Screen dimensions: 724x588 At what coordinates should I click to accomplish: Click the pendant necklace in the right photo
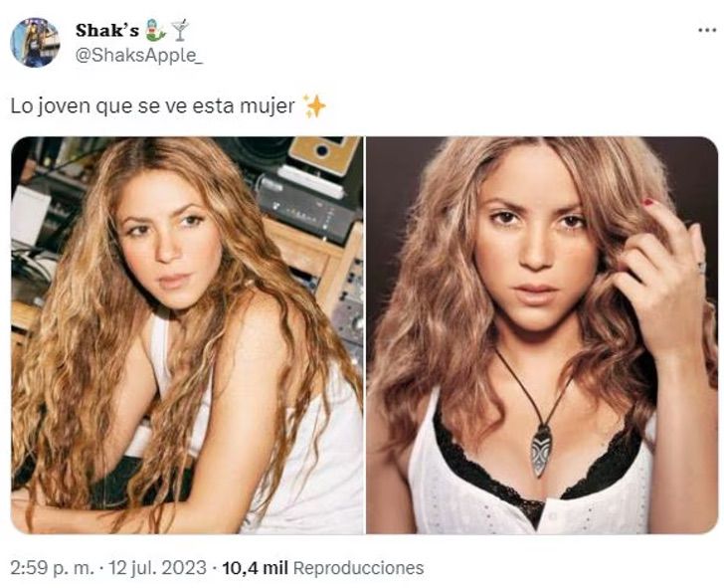coord(541,452)
